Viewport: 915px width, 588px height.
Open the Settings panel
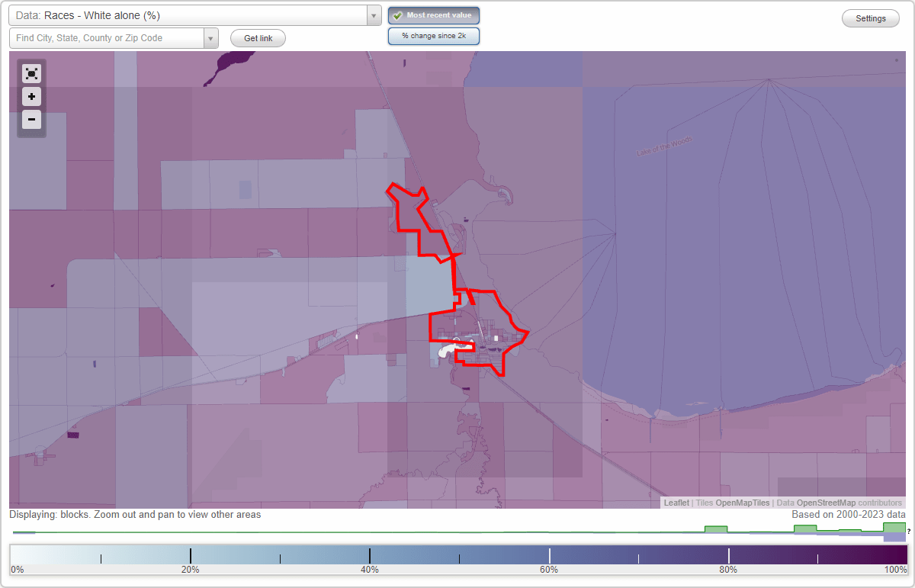(x=870, y=18)
